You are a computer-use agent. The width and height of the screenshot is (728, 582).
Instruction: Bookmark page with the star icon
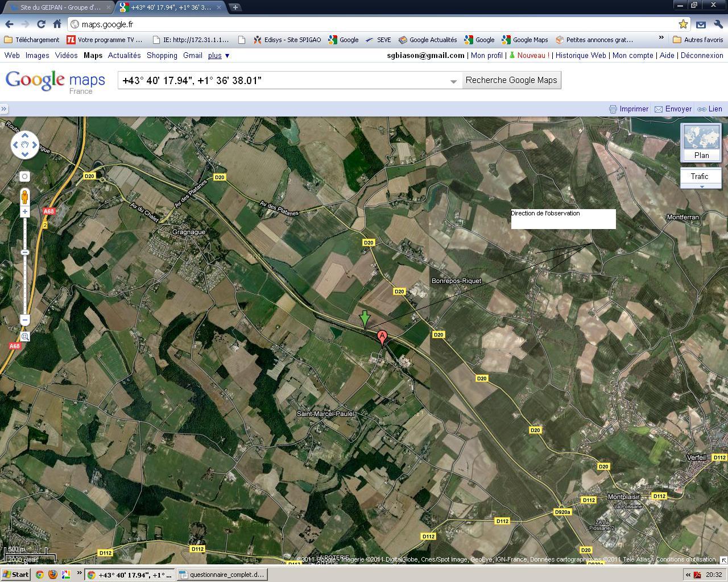683,24
